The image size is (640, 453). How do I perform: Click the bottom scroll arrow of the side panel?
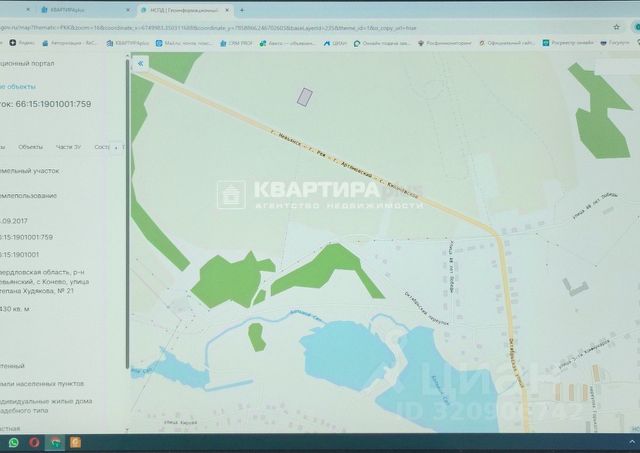[x=127, y=429]
